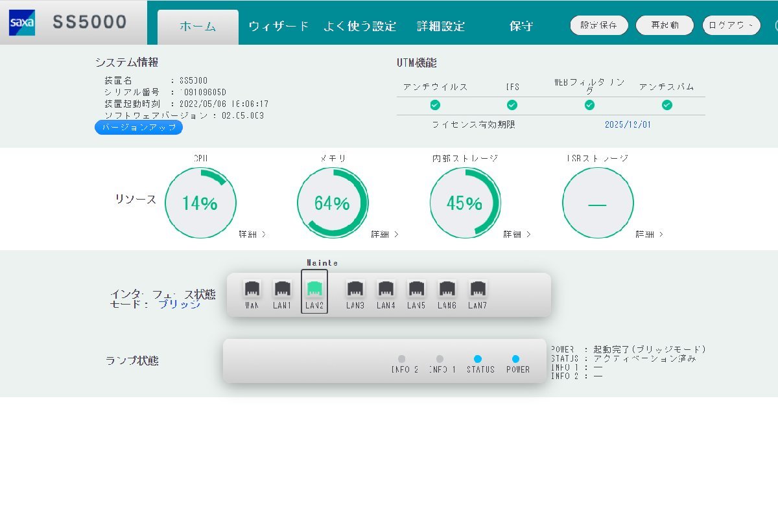778x532 pixels.
Task: Click the インターフェース状態 label
Action: [x=163, y=294]
